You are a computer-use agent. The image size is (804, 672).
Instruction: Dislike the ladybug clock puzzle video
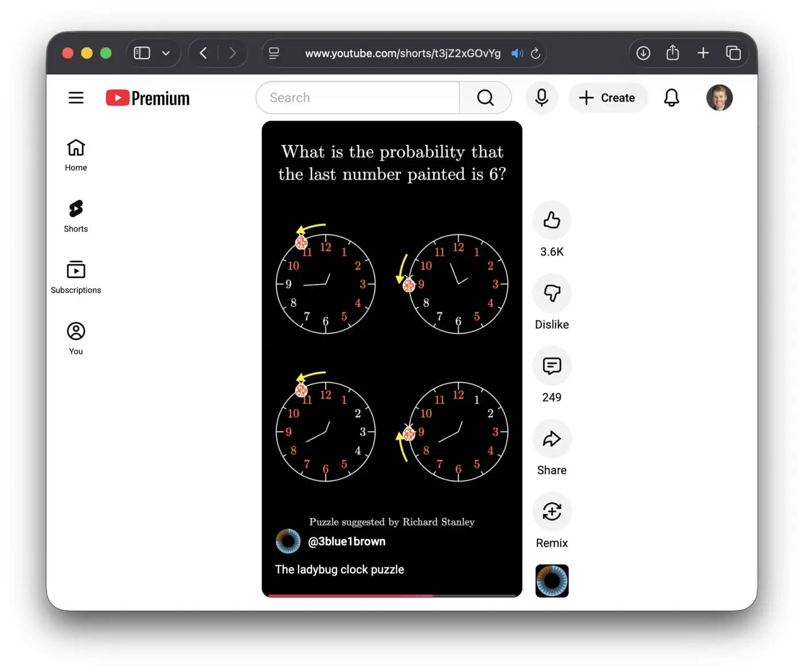[551, 293]
